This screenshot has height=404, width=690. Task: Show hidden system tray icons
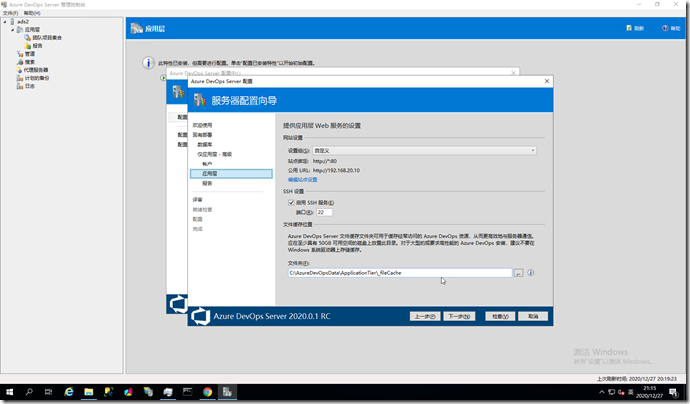(x=602, y=392)
